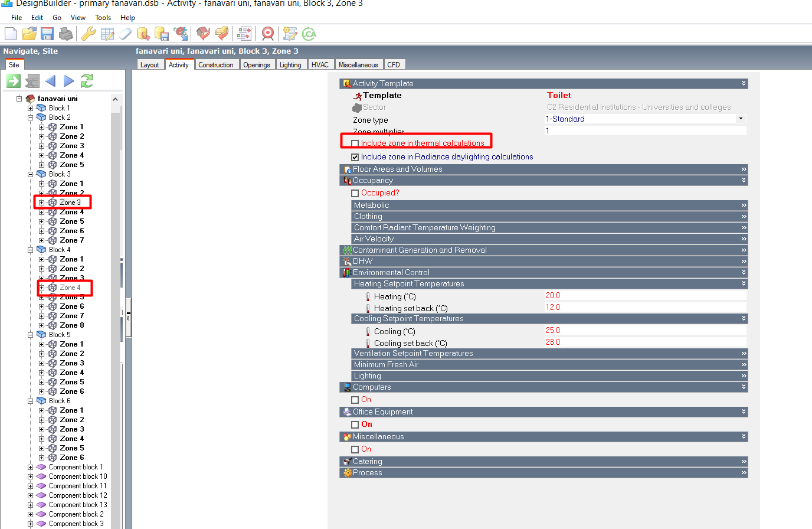
Task: Click the red target toolbar icon
Action: pos(267,34)
